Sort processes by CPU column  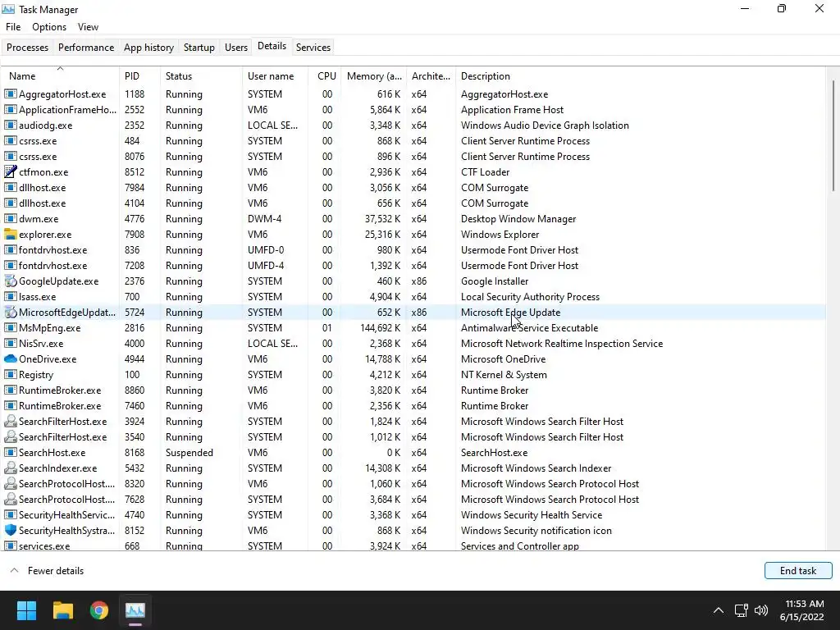[326, 76]
